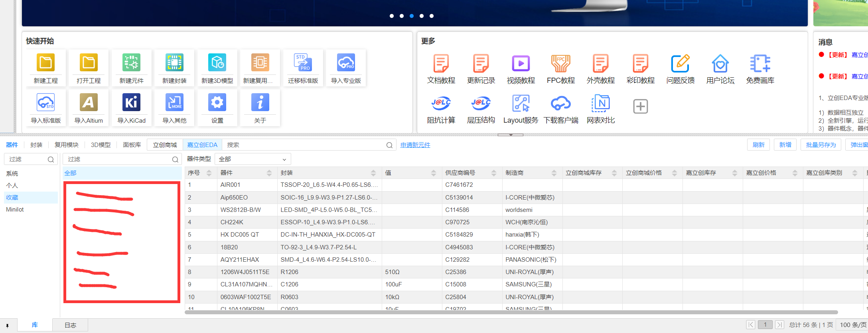Open the 网表对比 netlist compare icon
868x333 pixels.
(600, 104)
